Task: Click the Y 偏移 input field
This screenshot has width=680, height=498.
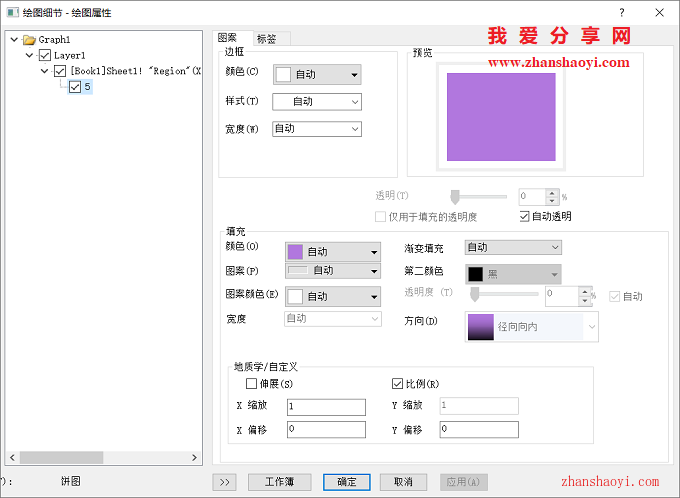Action: point(479,429)
